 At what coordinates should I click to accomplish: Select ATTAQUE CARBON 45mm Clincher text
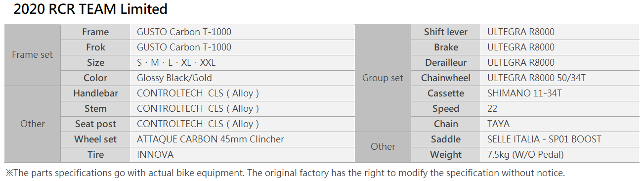(x=211, y=139)
